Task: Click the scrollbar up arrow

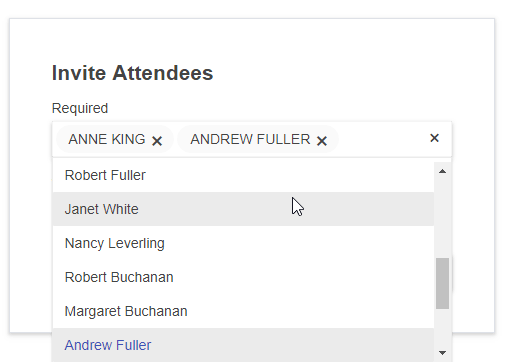Action: tap(442, 171)
